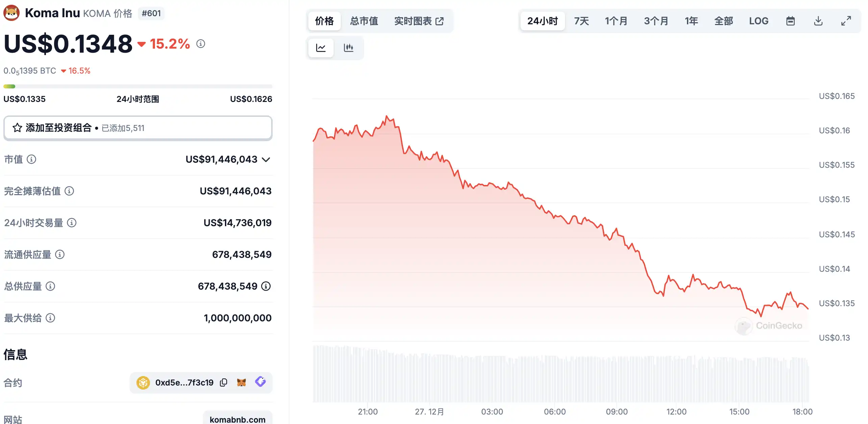Open the 实时图表 tab
This screenshot has height=424, width=868.
tap(418, 21)
